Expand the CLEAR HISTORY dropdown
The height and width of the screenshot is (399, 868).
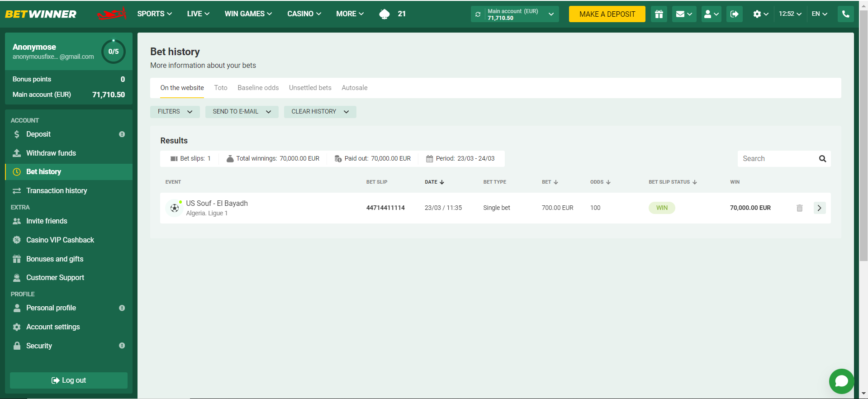pyautogui.click(x=320, y=112)
